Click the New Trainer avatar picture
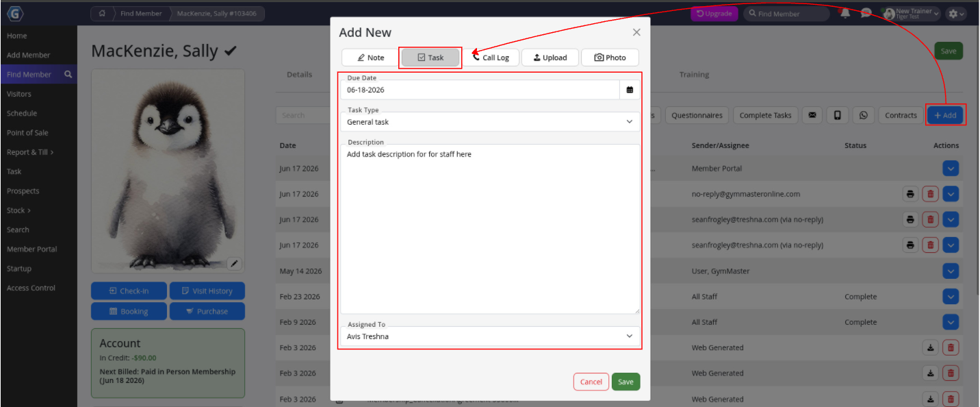980x407 pixels. pyautogui.click(x=889, y=14)
